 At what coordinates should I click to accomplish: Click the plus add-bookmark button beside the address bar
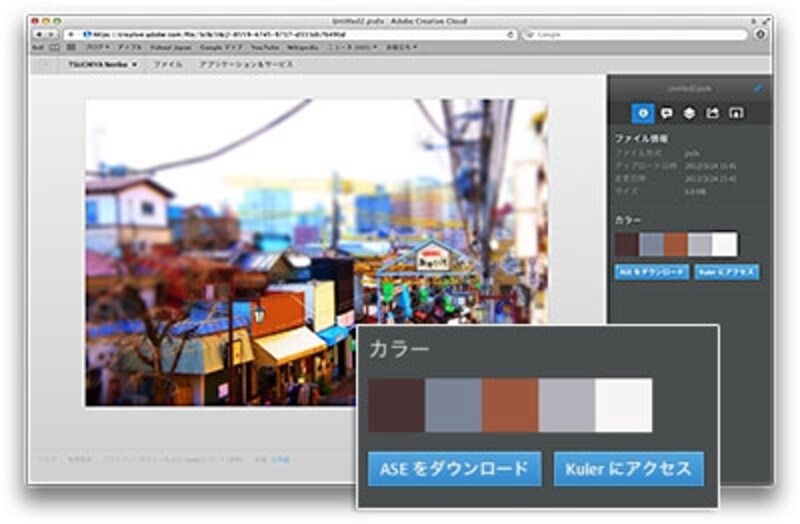[71, 34]
